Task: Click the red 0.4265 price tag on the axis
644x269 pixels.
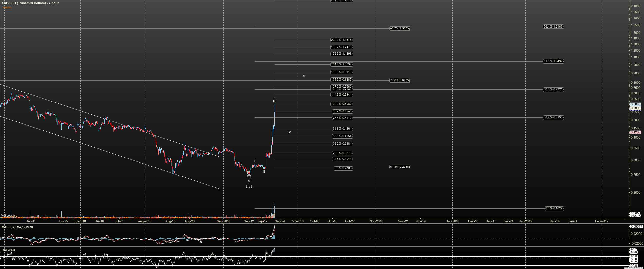Action: [635, 132]
